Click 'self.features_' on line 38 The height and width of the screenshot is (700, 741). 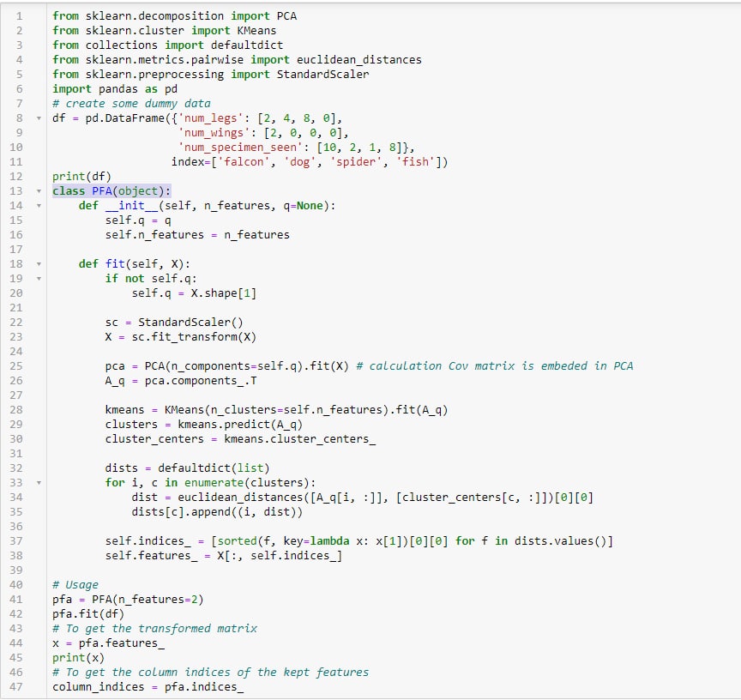[x=151, y=556]
